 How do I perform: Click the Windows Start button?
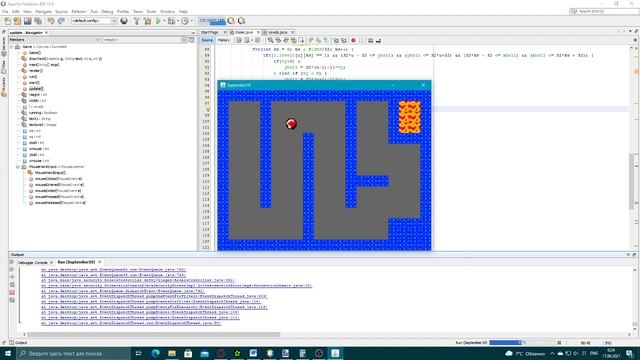[x=8, y=353]
